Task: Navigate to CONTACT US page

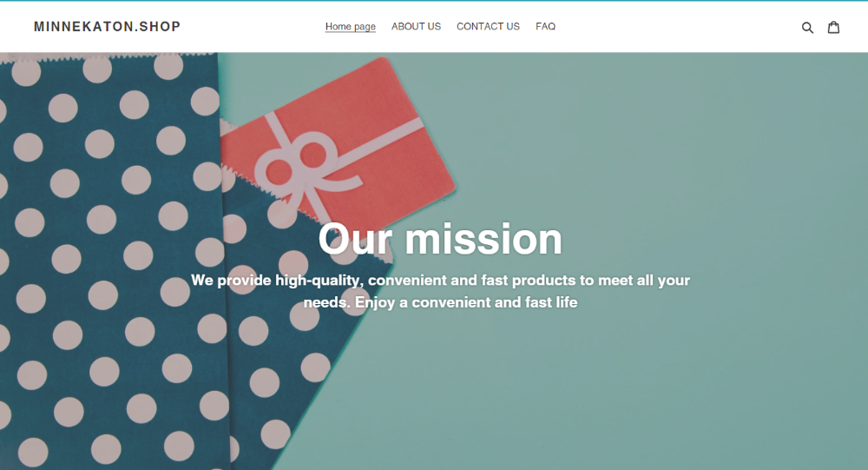Action: click(488, 27)
